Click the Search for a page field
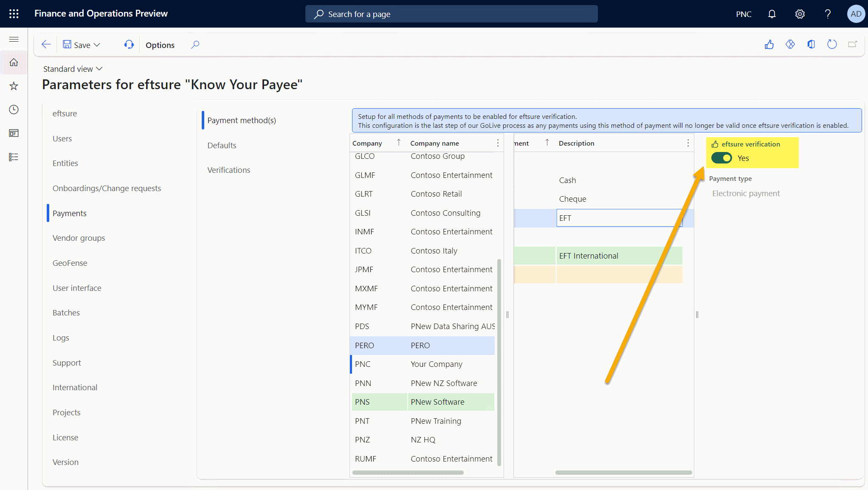The image size is (868, 490). pyautogui.click(x=451, y=14)
